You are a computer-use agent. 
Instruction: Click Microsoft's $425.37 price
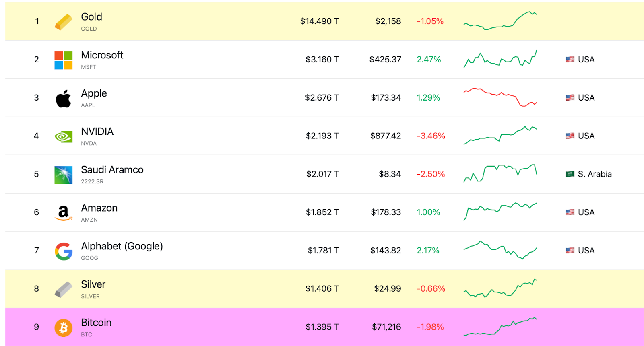[x=385, y=59]
